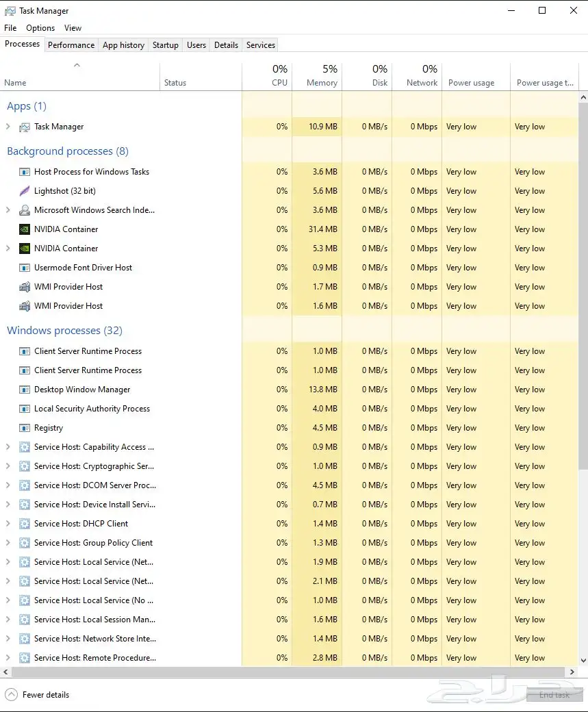The height and width of the screenshot is (712, 588).
Task: Click the Task Manager app row icon
Action: click(25, 127)
